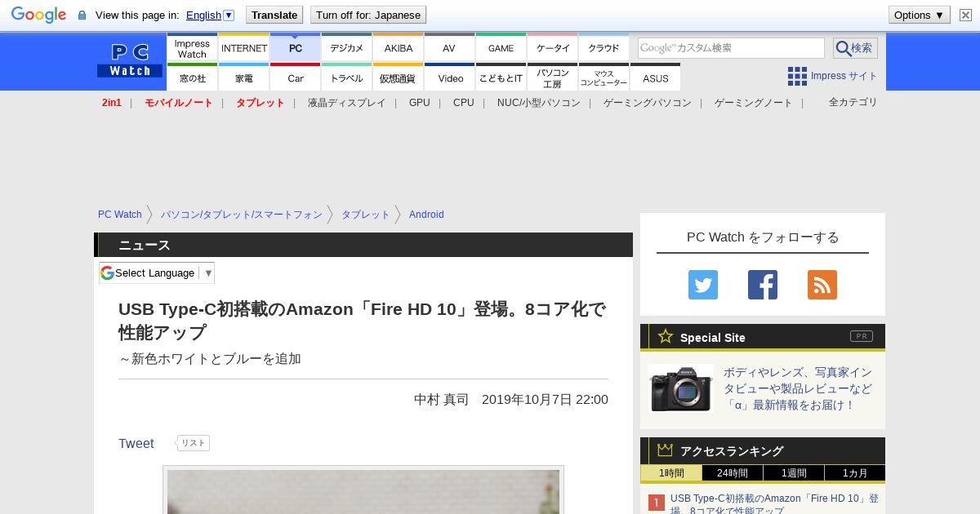Open Video nav tab
Viewport: 980px width, 514px height.
point(450,78)
